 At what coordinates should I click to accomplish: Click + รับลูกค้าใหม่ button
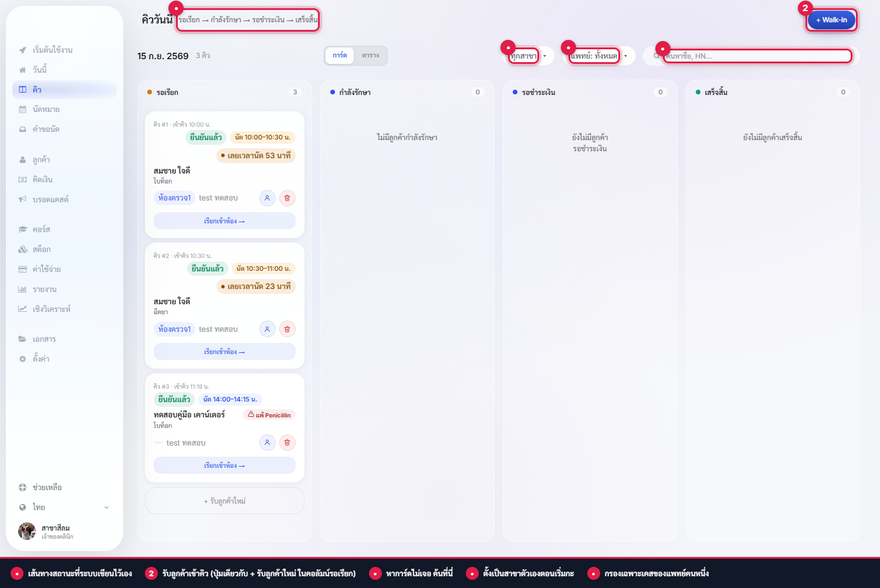(x=225, y=501)
